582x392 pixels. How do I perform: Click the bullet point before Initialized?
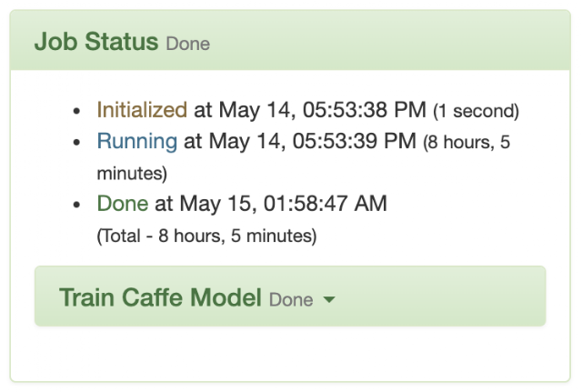pos(76,111)
